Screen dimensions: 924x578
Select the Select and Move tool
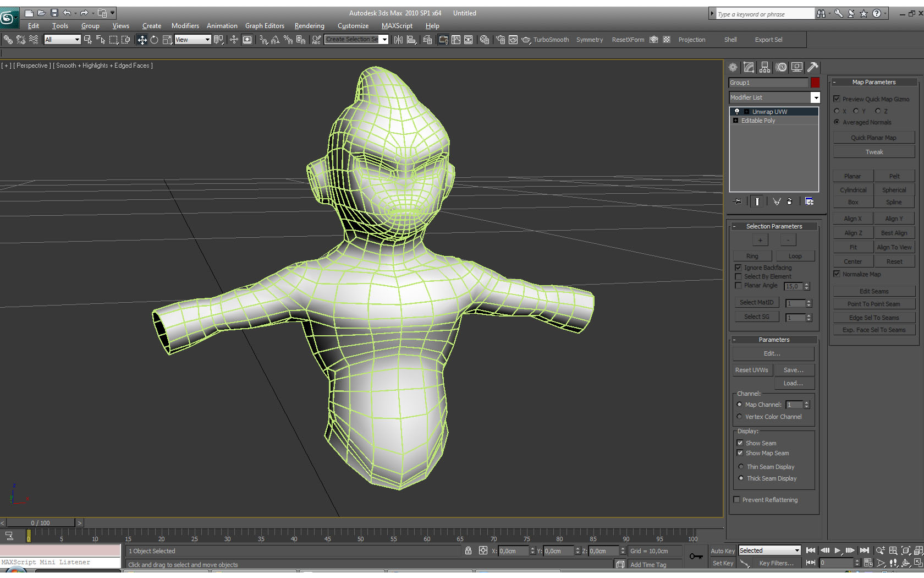point(142,40)
